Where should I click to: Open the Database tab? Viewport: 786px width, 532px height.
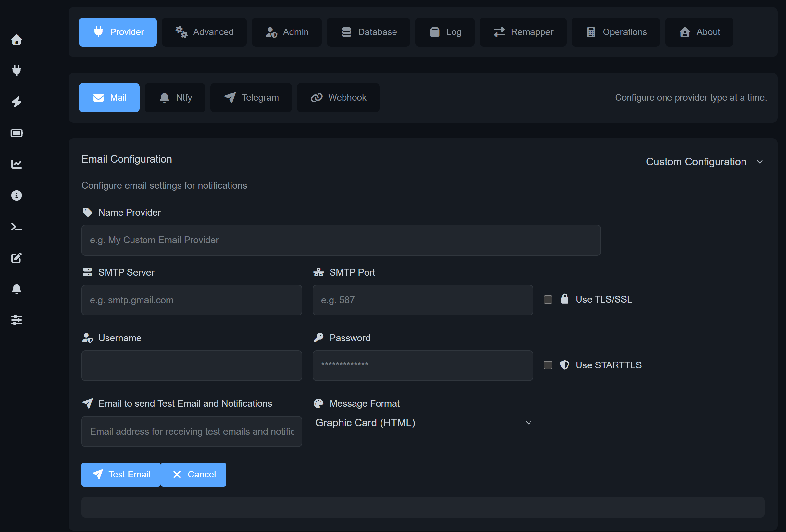[368, 32]
